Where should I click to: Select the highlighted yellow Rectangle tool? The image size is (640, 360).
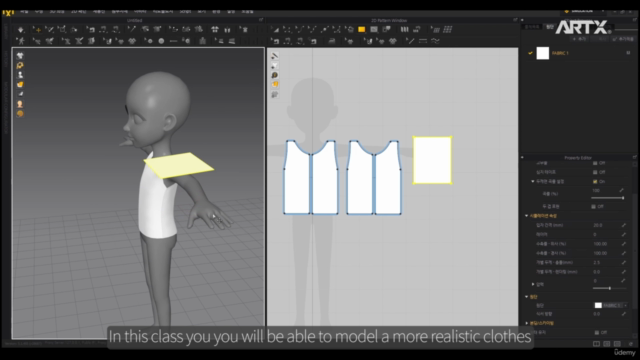(362, 29)
